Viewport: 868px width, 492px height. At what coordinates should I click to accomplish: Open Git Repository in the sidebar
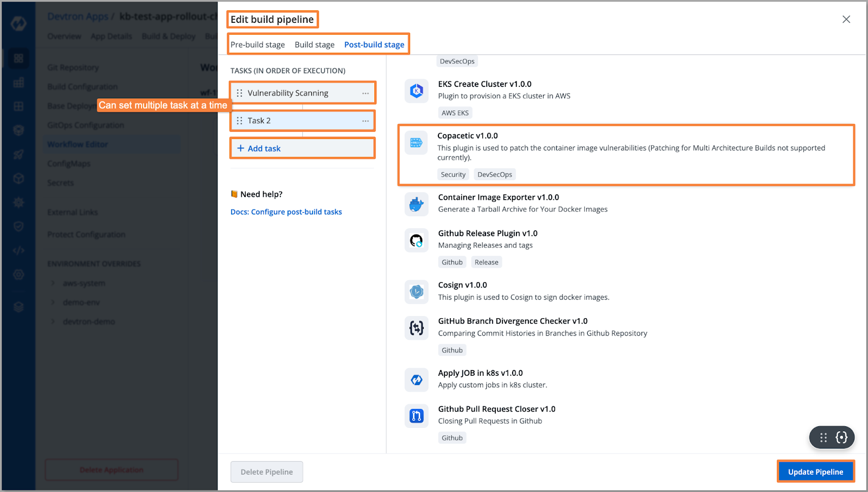(x=73, y=67)
